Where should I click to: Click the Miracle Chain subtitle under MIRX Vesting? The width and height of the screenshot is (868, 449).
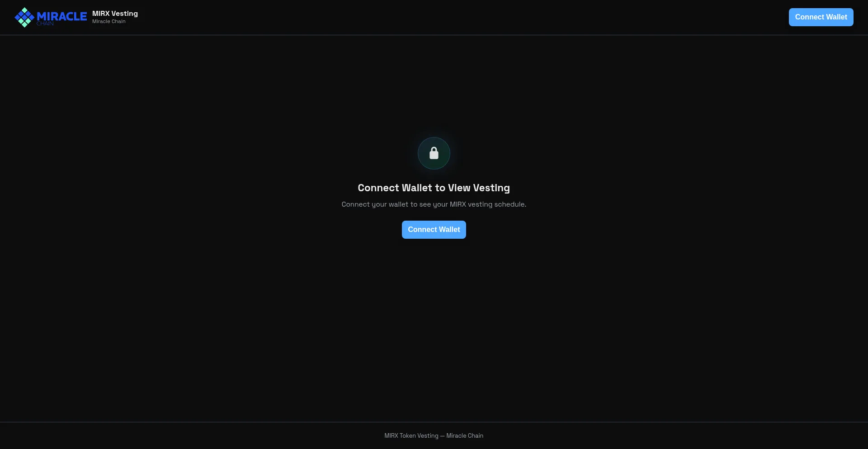point(109,21)
